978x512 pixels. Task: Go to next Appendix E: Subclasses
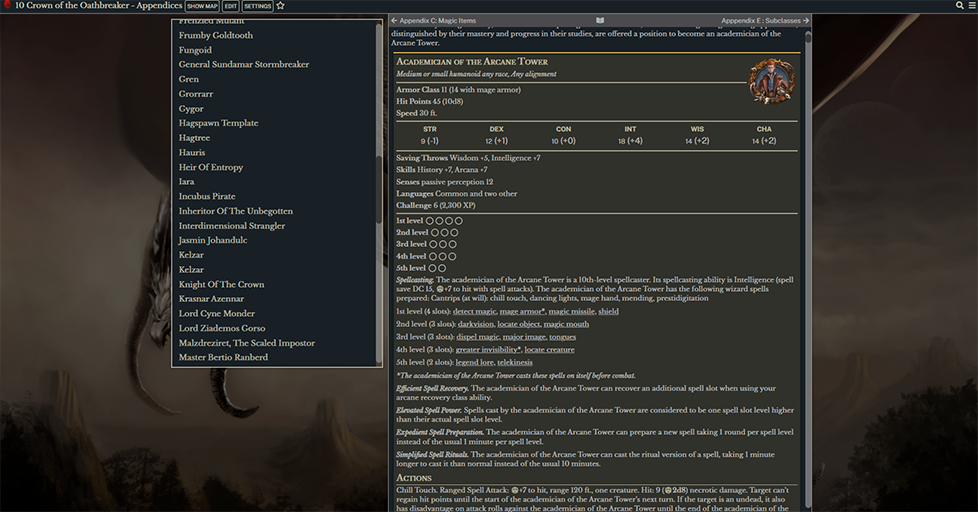765,20
